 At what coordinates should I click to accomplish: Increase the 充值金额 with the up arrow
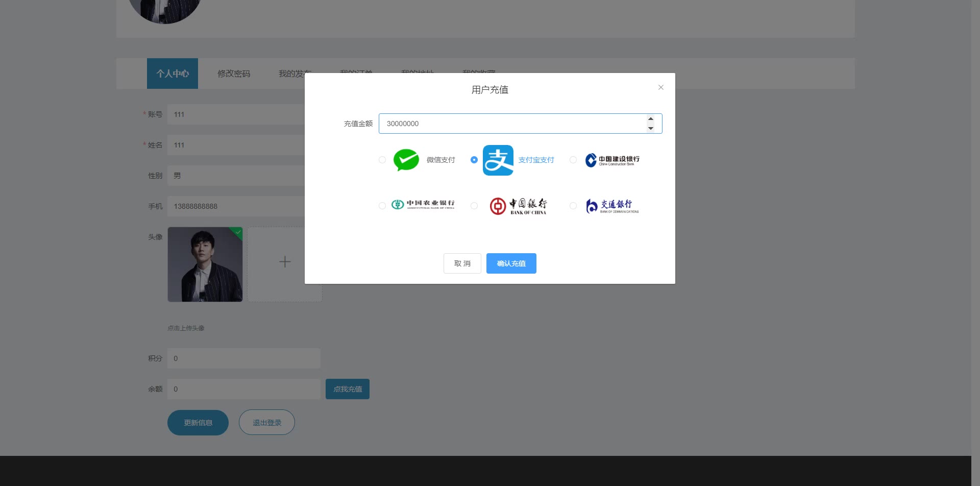point(651,119)
